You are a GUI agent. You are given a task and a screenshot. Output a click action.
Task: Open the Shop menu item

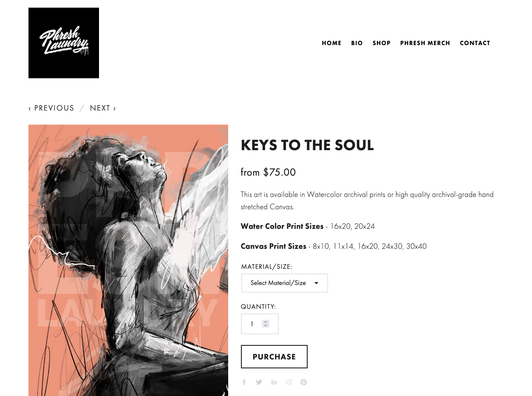tap(382, 43)
